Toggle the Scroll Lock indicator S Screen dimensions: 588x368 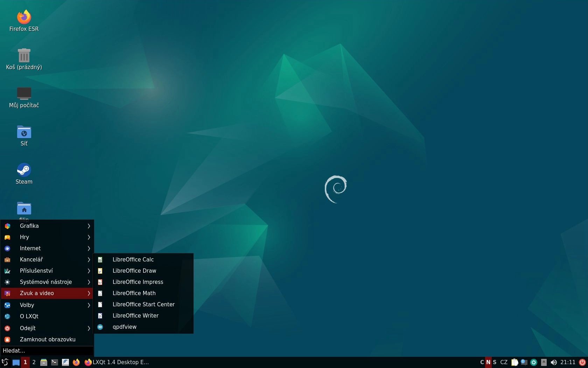coord(495,362)
